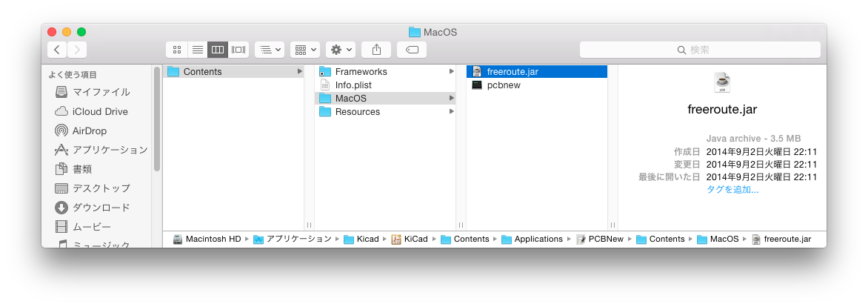Select the pcbnew executable
This screenshot has width=868, height=307.
537,85
